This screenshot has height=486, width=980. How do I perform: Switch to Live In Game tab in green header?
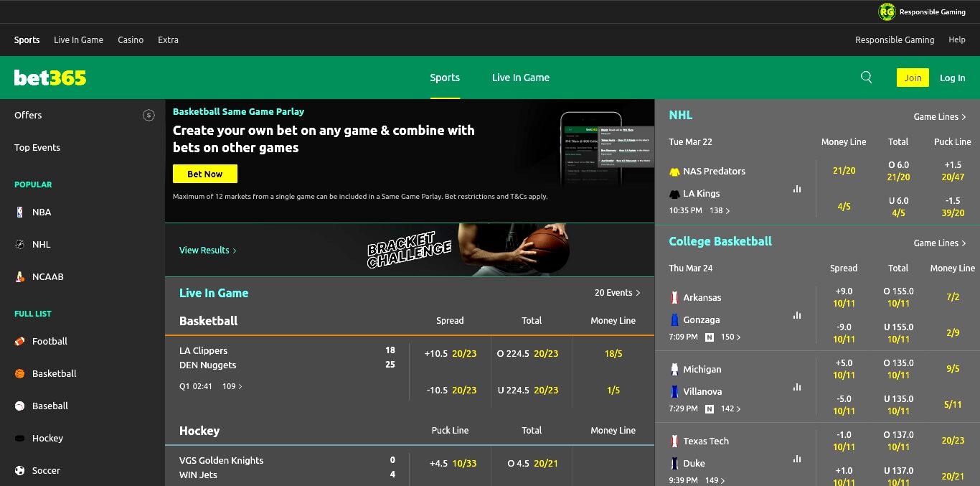(x=521, y=78)
